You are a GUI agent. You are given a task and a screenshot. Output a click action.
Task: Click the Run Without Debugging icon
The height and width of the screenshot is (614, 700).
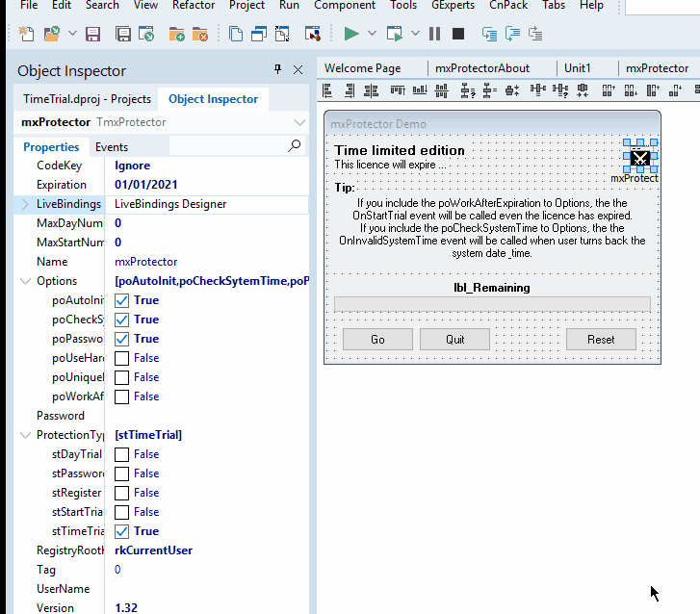point(395,34)
